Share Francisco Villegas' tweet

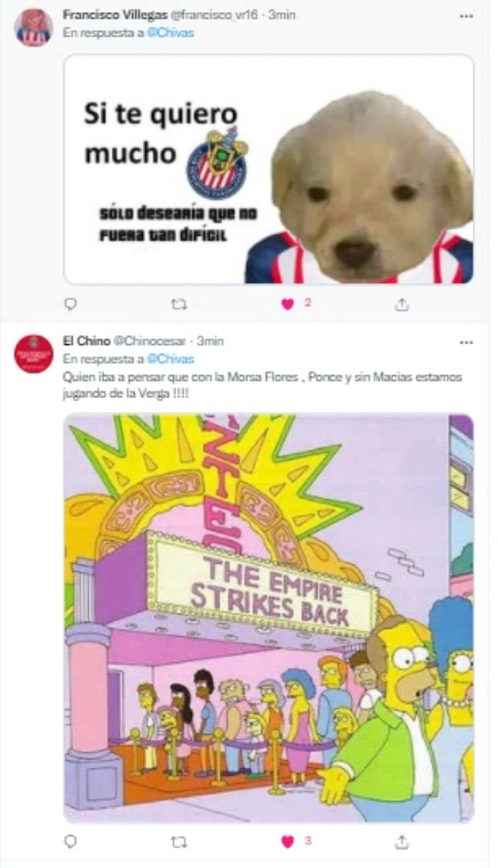click(402, 303)
